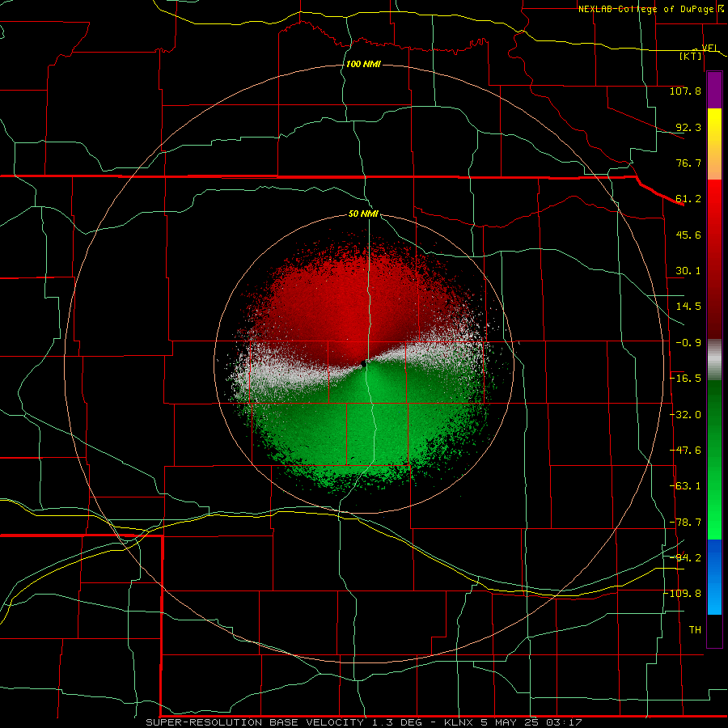Image resolution: width=728 pixels, height=728 pixels.
Task: Pick the yellow-orange segment of the colorbar
Action: pos(714,144)
